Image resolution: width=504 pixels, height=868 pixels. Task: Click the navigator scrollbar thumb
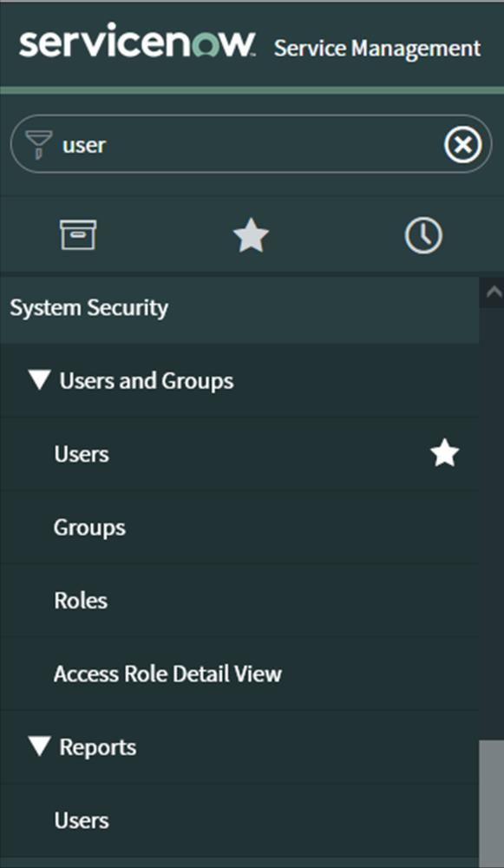tap(492, 803)
